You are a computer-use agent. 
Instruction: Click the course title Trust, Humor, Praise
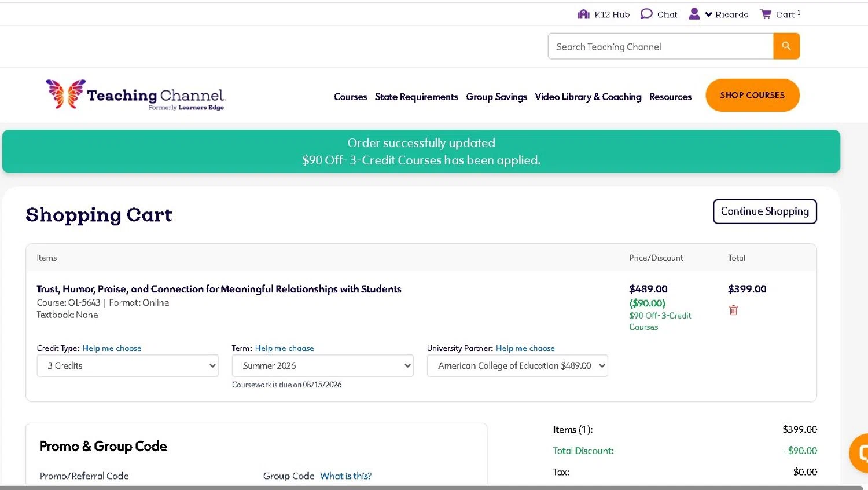click(219, 289)
